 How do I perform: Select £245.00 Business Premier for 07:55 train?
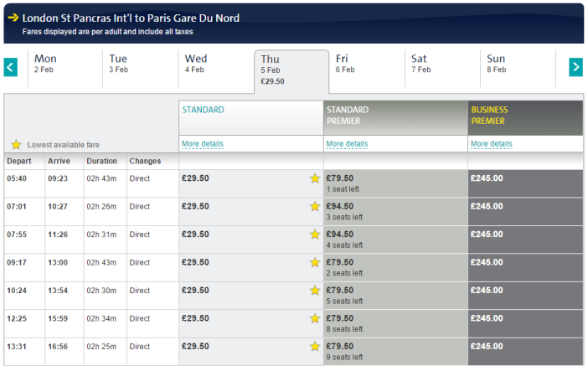526,240
